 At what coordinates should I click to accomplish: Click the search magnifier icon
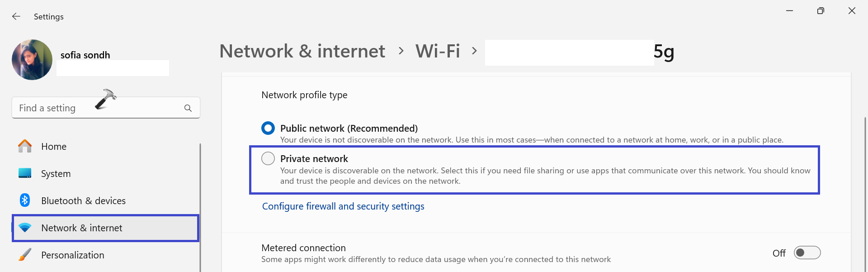[188, 108]
